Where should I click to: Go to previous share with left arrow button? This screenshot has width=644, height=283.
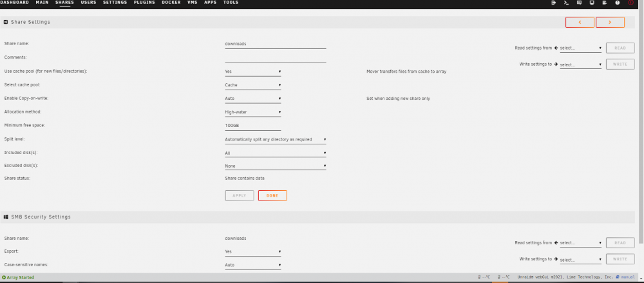(580, 22)
